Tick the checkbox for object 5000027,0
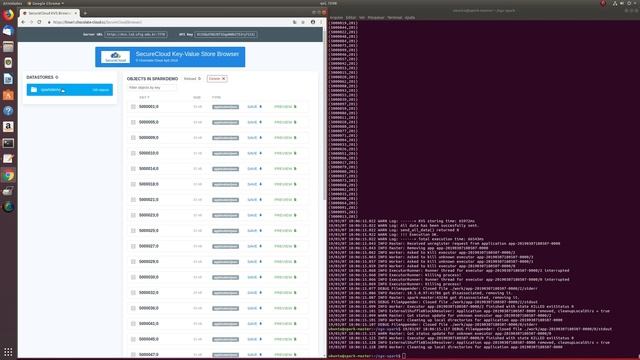640x360 pixels. pos(133,247)
